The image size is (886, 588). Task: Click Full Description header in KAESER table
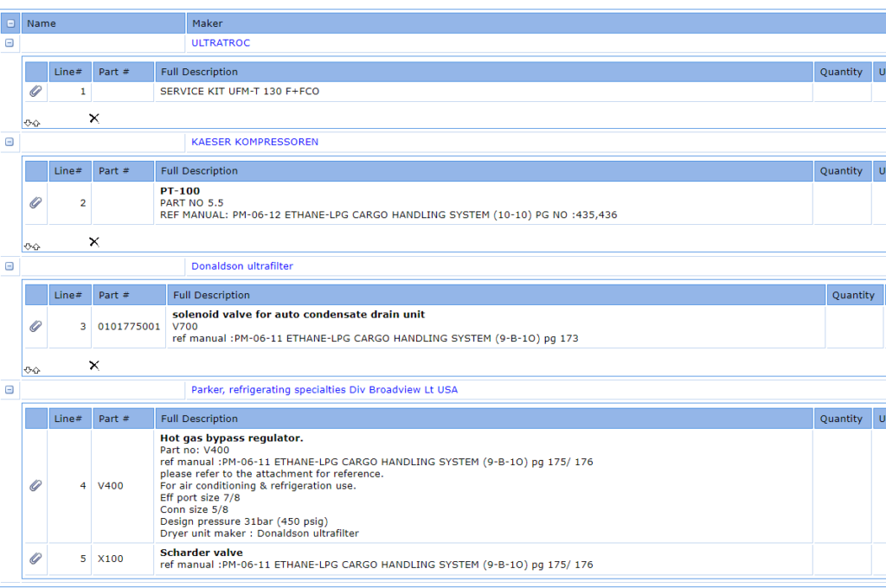click(x=484, y=170)
